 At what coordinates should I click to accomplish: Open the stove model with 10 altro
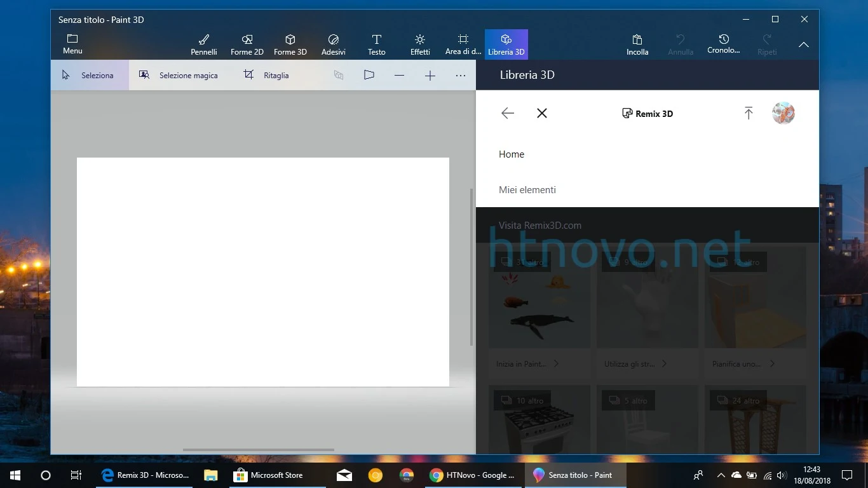click(x=539, y=419)
